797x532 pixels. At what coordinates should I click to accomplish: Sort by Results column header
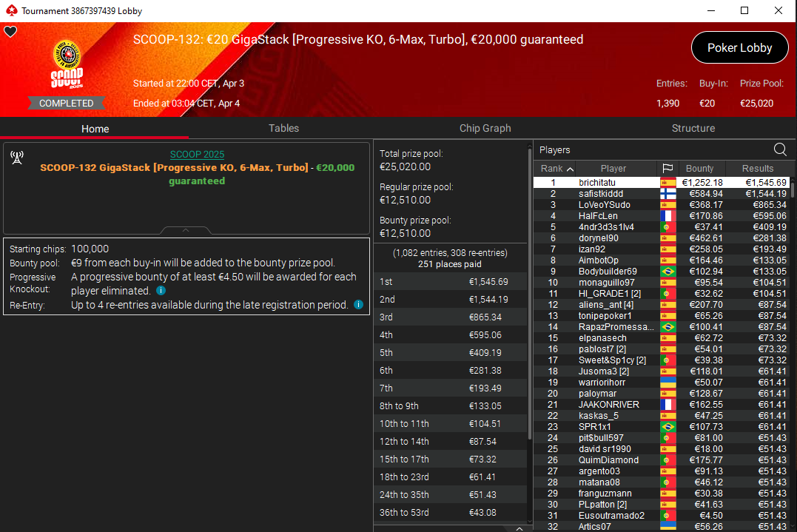(x=757, y=168)
